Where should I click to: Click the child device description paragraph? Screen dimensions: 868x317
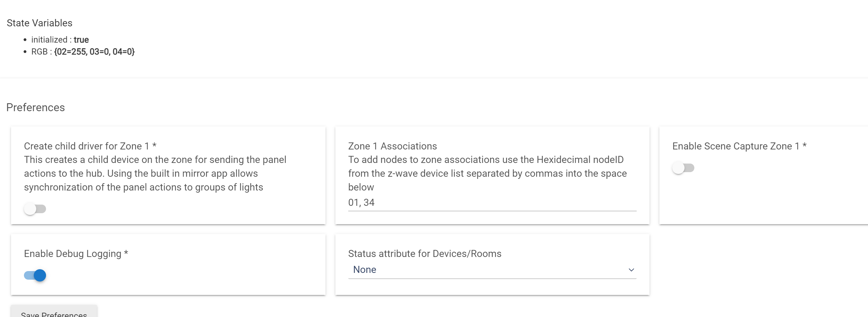coord(155,173)
